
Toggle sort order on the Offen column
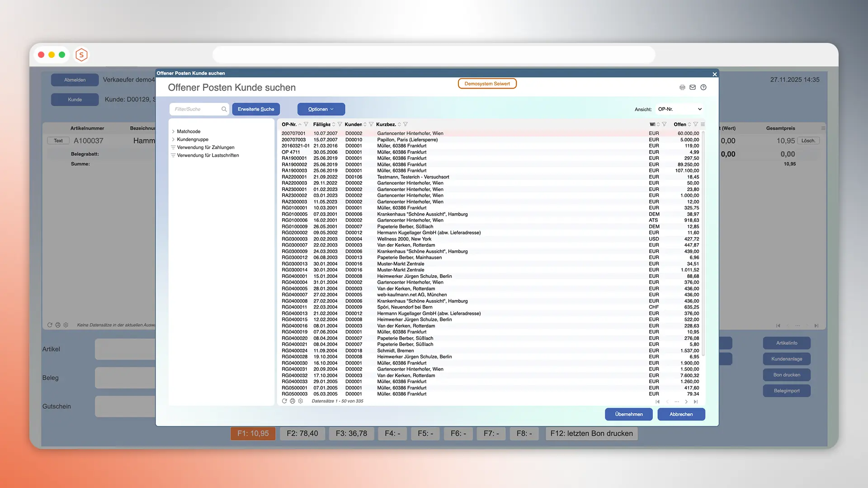[x=689, y=124]
